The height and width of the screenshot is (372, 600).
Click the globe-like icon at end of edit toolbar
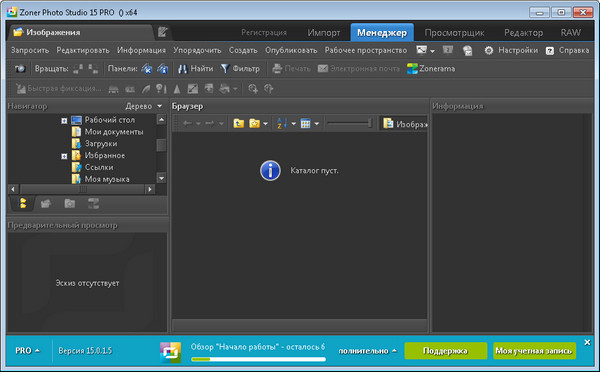pyautogui.click(x=269, y=89)
